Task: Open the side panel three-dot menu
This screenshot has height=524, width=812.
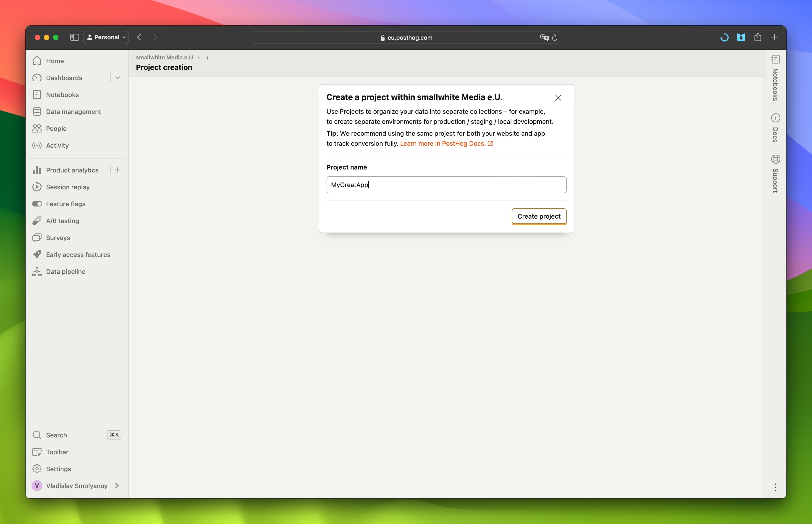Action: 775,487
